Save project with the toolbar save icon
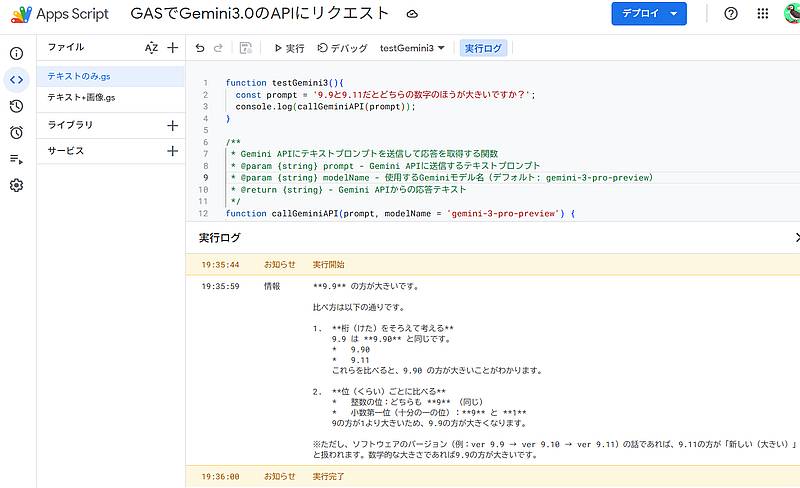The image size is (800, 488). (245, 48)
